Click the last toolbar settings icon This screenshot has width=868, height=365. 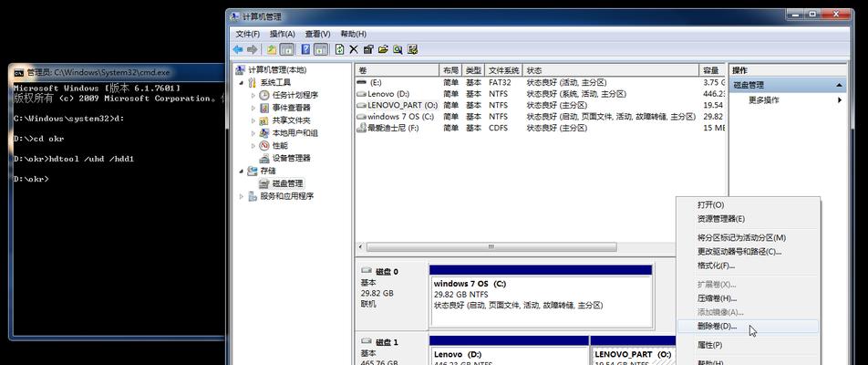click(412, 50)
